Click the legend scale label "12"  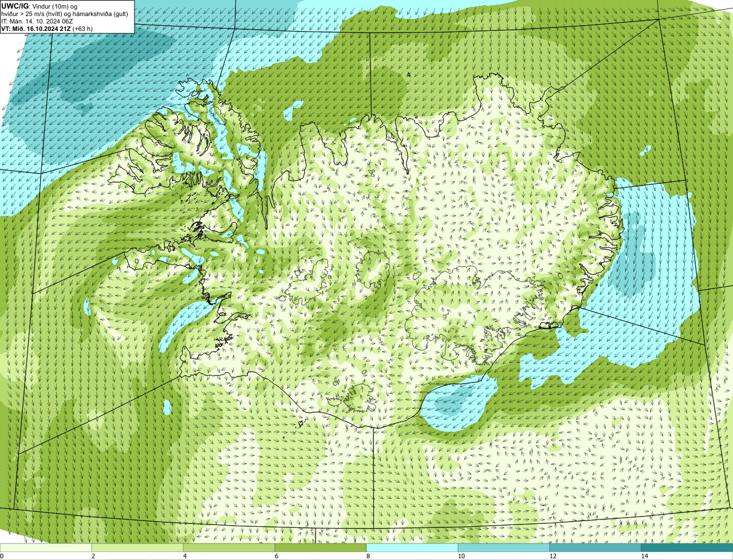[553, 556]
